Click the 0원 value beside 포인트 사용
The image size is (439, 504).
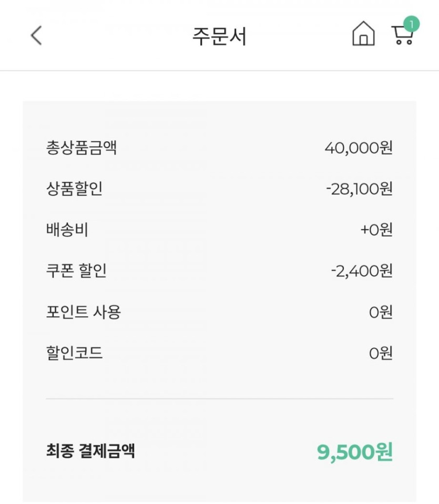(x=381, y=312)
